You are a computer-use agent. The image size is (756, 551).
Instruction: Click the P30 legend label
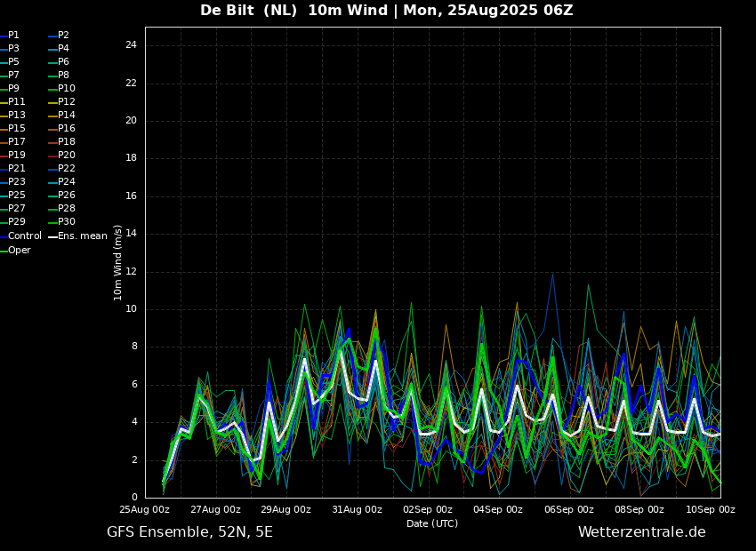pos(67,222)
